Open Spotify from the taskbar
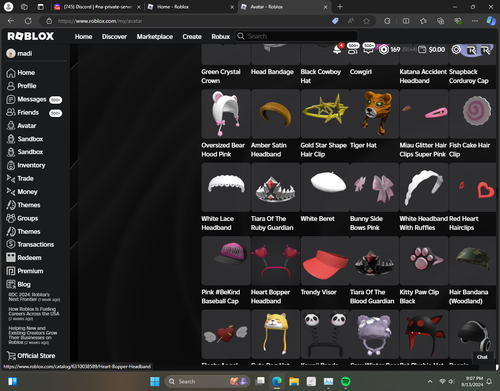500x391 pixels. [346, 381]
